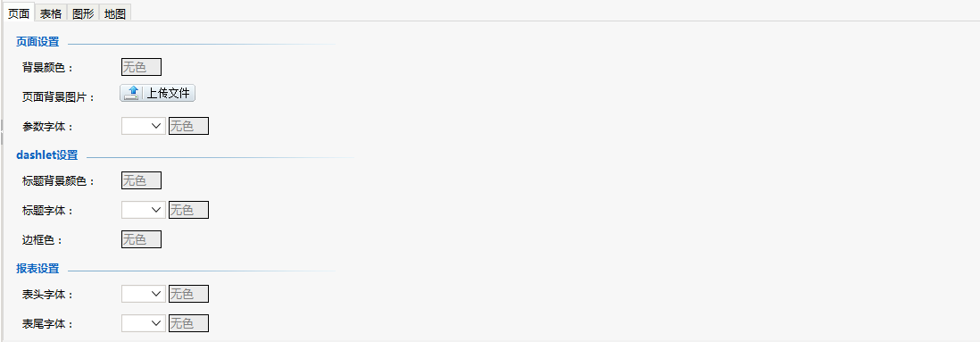Screen dimensions: 980x342
Task: Click the dashlet设置 section heading
Action: (47, 155)
